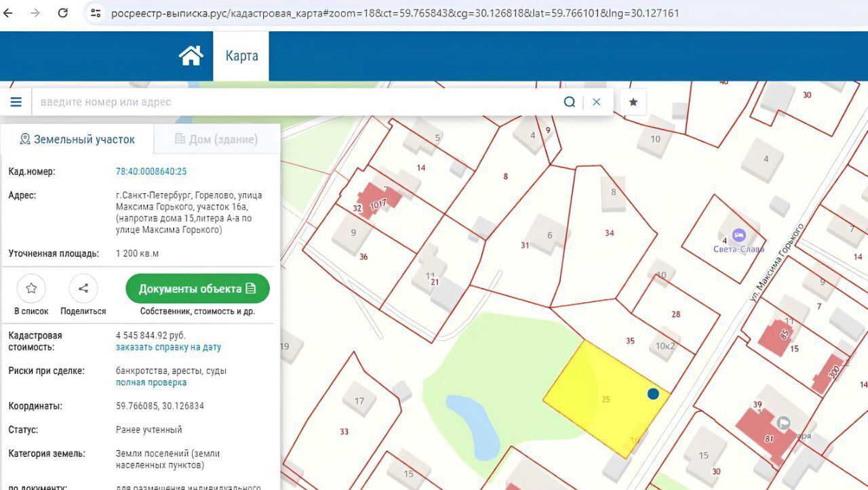868x490 pixels.
Task: Open cadastral number 78:40:0008640:25 link
Action: tap(151, 171)
